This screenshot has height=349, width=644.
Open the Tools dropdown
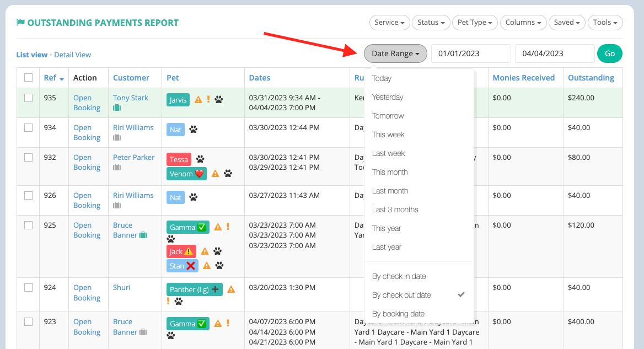tap(605, 23)
